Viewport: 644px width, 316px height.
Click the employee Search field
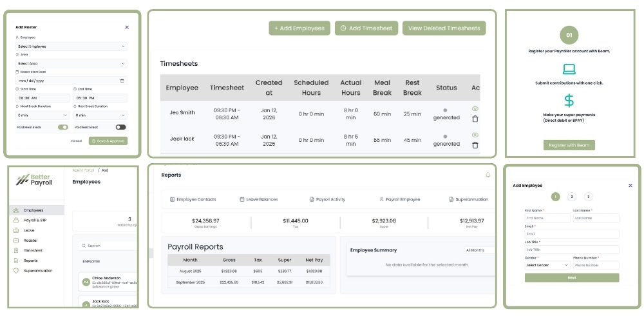(x=109, y=246)
